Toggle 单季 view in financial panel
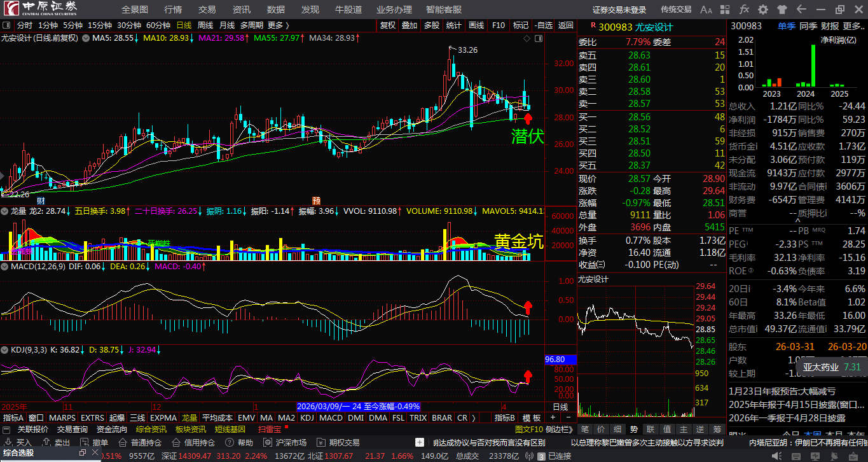Image resolution: width=868 pixels, height=462 pixels. click(786, 26)
